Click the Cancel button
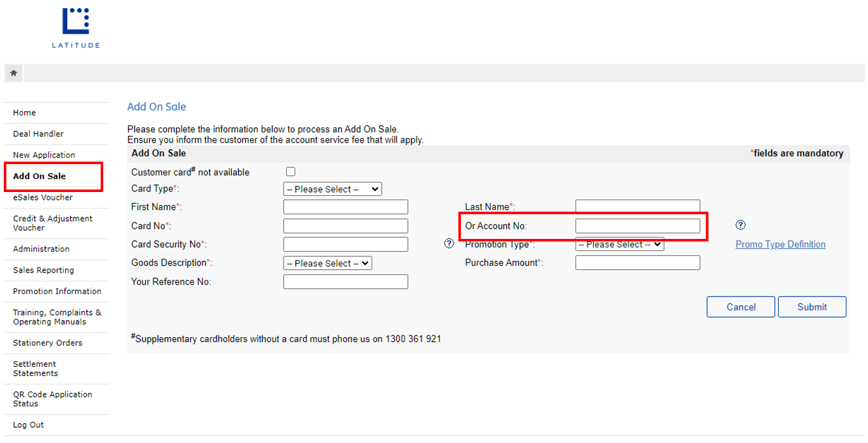The image size is (868, 443). tap(741, 307)
